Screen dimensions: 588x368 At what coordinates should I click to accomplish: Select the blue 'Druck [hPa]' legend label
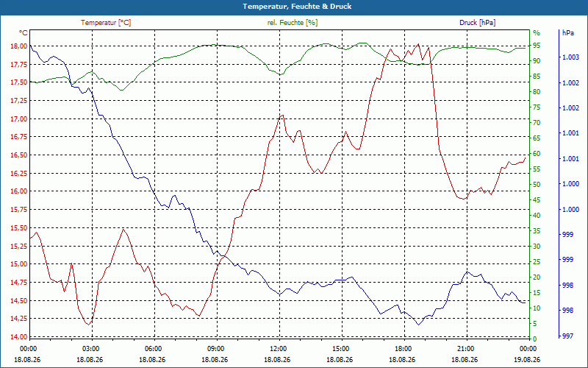click(x=477, y=23)
